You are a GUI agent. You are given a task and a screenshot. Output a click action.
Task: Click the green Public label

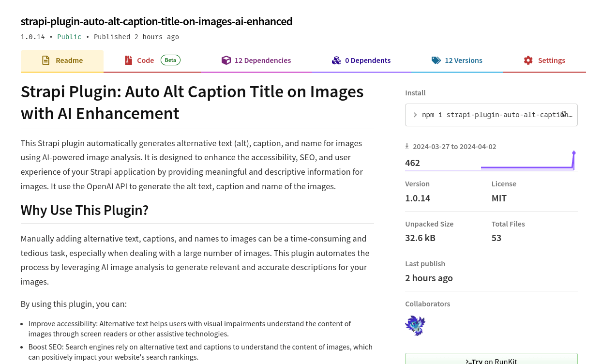(69, 37)
